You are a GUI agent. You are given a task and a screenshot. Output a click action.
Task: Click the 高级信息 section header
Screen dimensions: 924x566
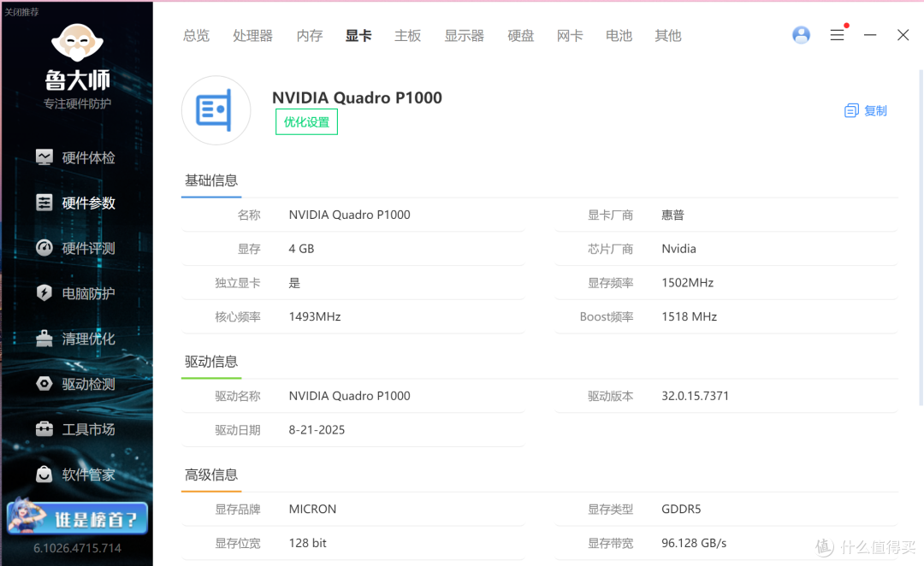tap(211, 475)
